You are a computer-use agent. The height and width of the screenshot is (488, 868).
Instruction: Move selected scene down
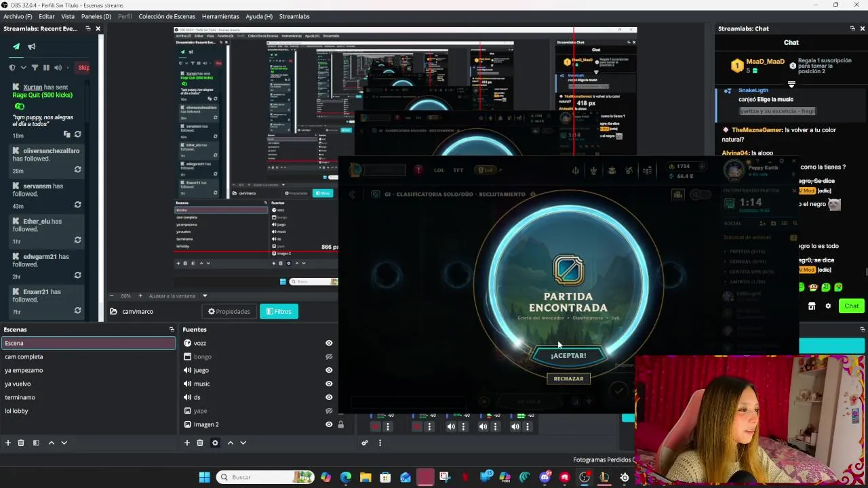(x=64, y=443)
